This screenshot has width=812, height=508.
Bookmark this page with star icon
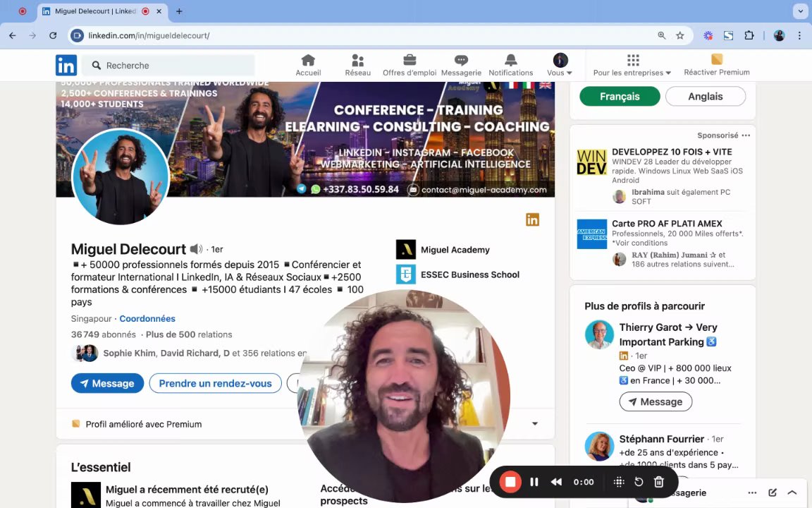pos(680,36)
